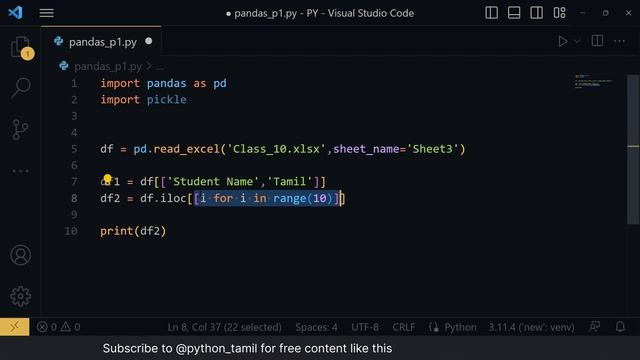Click the minimap code overview
Image resolution: width=640 pixels, height=360 pixels.
[593, 82]
